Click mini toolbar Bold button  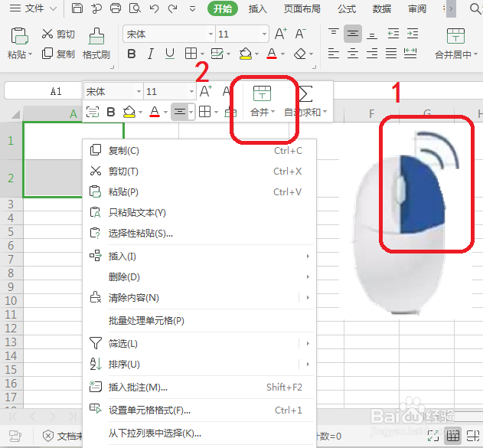(111, 112)
